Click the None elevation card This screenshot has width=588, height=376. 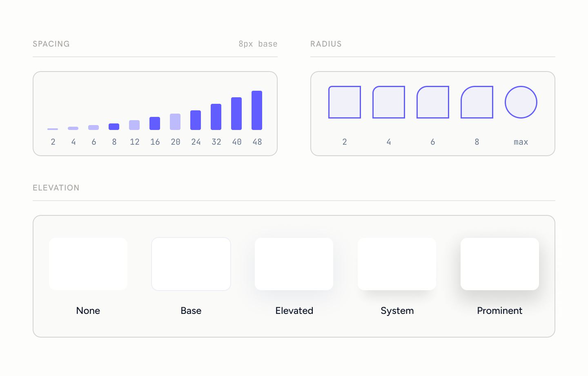click(88, 264)
